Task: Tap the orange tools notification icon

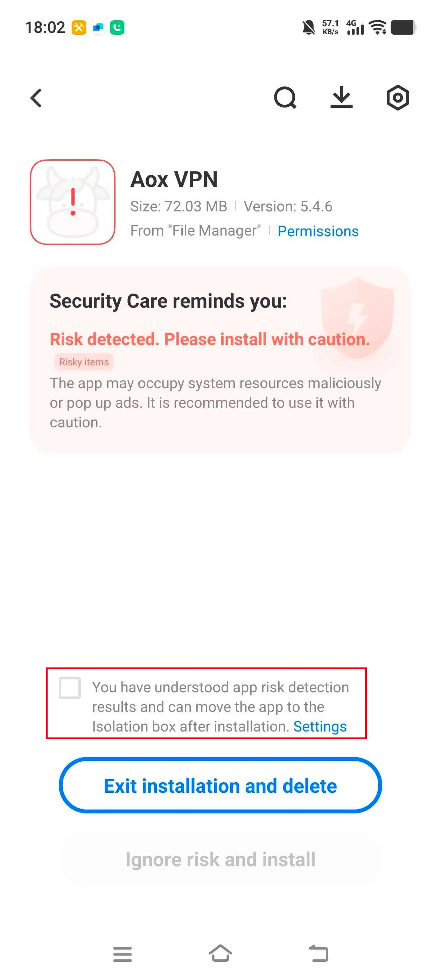Action: [x=79, y=27]
